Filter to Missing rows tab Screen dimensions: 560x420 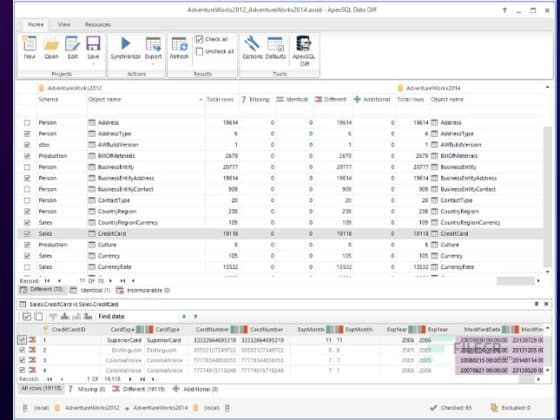[87, 389]
